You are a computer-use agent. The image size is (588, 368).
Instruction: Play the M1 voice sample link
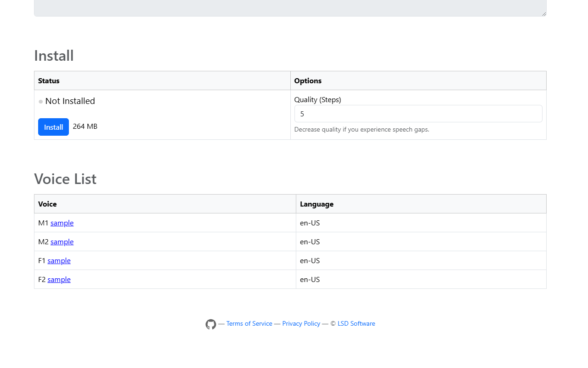(x=62, y=223)
